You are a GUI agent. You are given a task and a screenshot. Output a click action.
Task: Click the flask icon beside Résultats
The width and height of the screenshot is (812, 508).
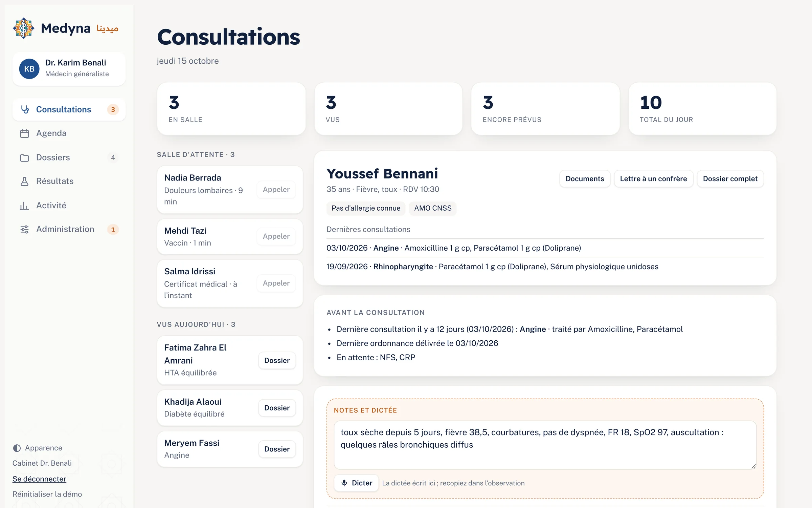coord(25,182)
